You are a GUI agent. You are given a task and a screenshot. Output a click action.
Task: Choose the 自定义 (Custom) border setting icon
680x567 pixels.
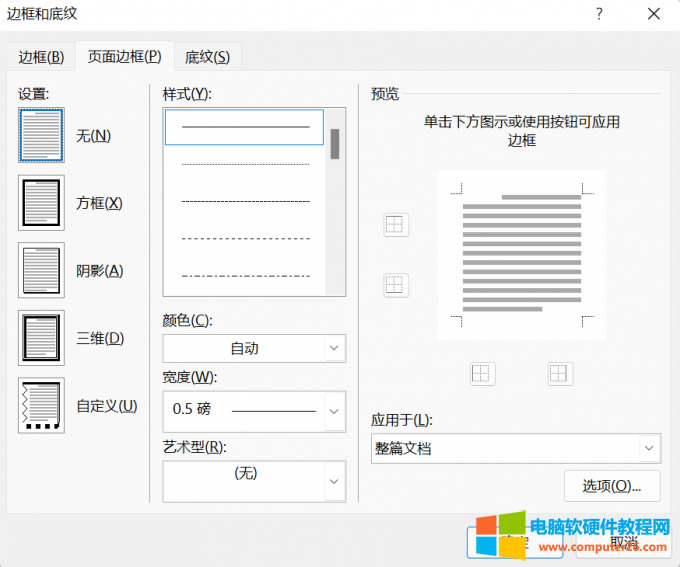pyautogui.click(x=41, y=405)
